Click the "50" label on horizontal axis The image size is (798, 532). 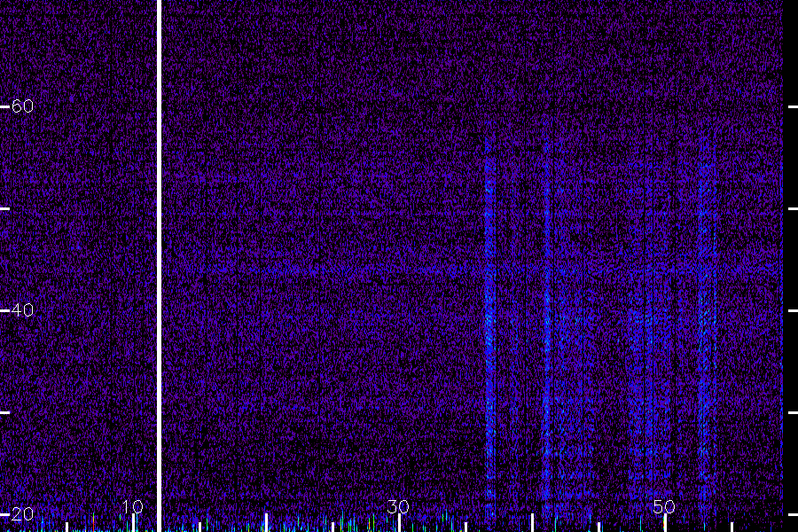[663, 506]
